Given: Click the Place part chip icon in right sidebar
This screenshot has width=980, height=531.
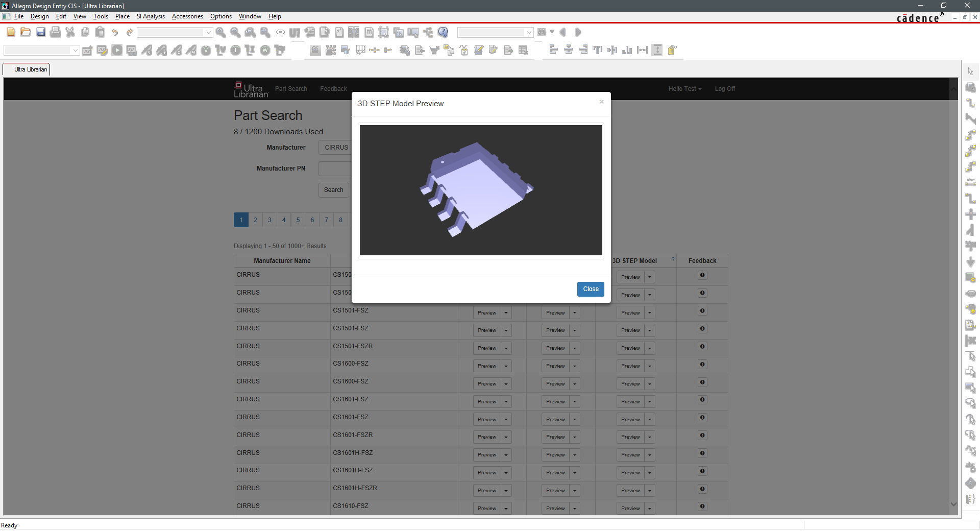Looking at the screenshot, I should 970,87.
